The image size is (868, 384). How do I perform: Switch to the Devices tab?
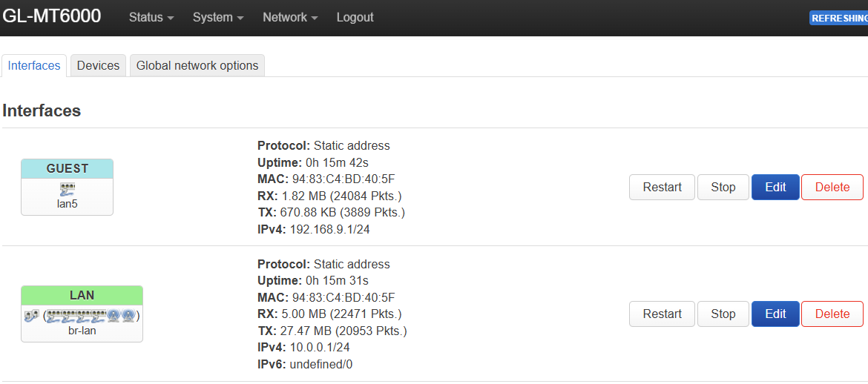click(x=98, y=65)
